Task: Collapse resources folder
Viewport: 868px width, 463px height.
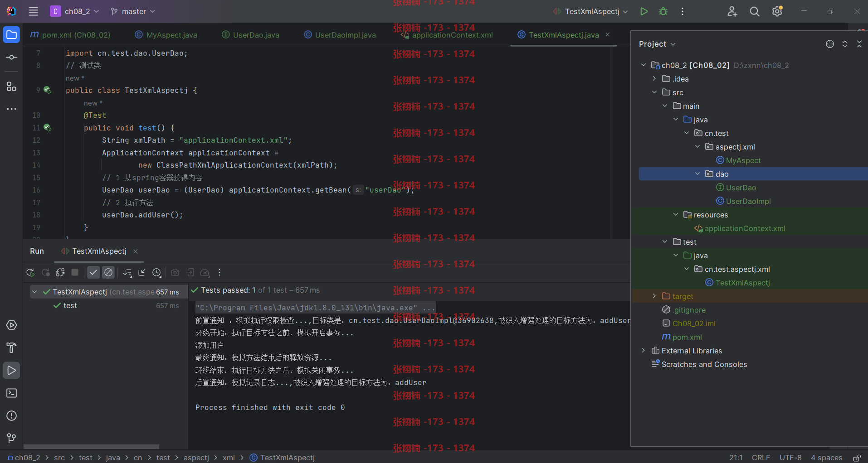Action: coord(676,214)
